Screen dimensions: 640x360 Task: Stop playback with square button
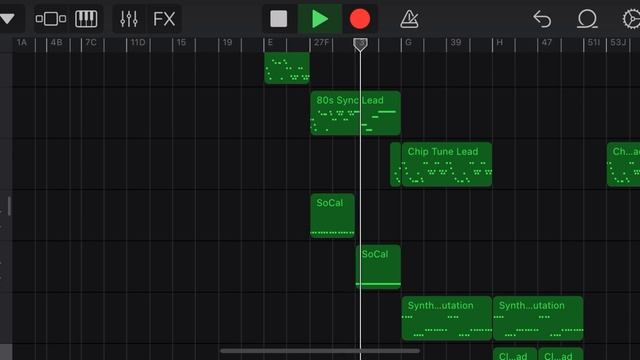click(279, 19)
